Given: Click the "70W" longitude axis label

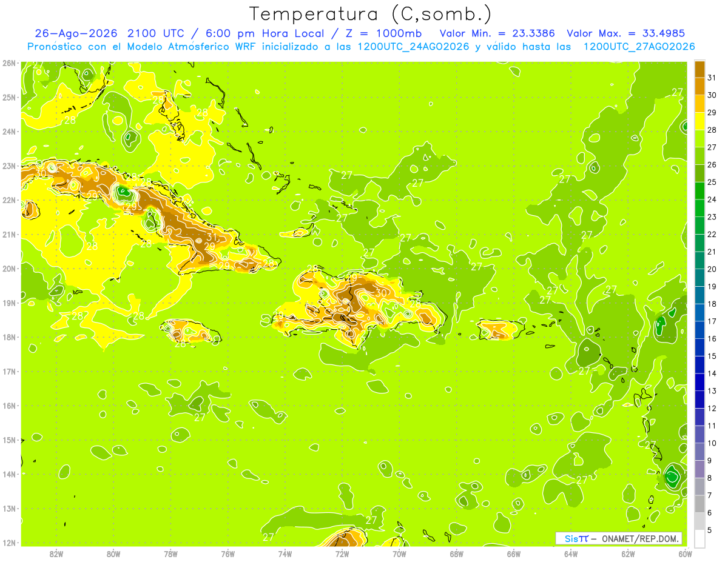Looking at the screenshot, I should click(x=399, y=554).
